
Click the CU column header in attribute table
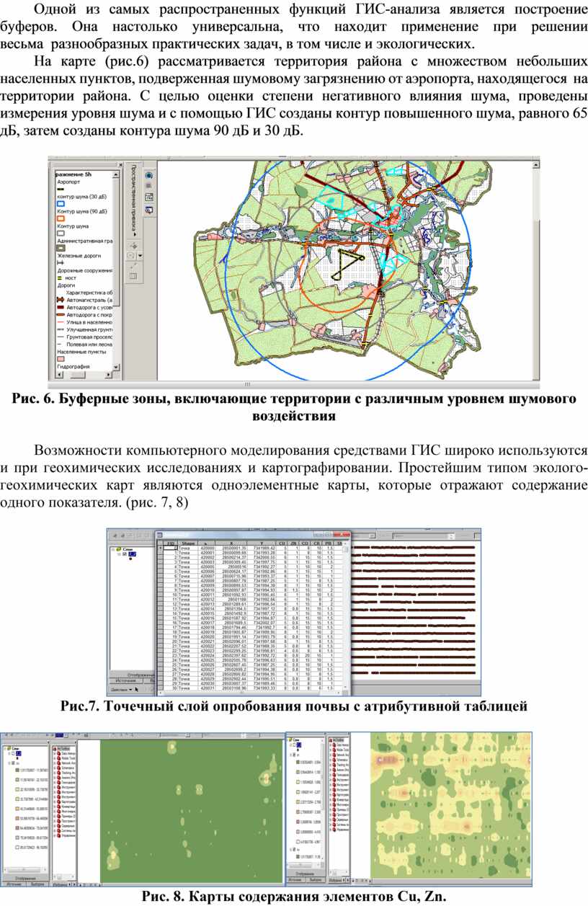point(282,543)
